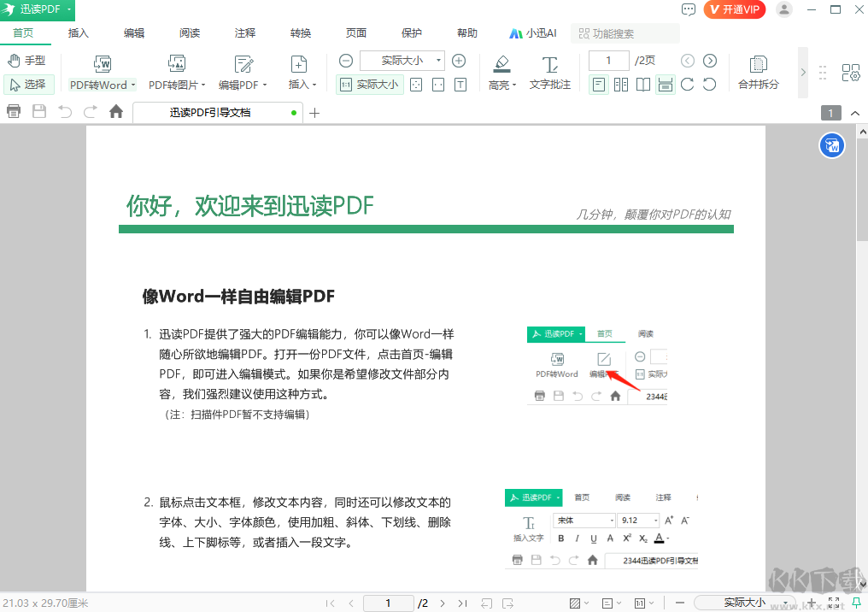The height and width of the screenshot is (612, 868).
Task: Click the zoom-in plus icon in the ribbon
Action: pyautogui.click(x=459, y=61)
